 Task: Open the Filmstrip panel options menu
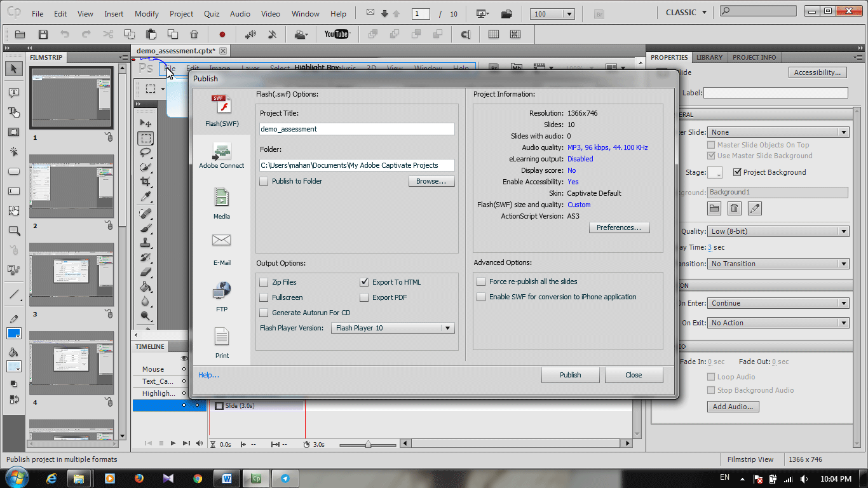123,57
